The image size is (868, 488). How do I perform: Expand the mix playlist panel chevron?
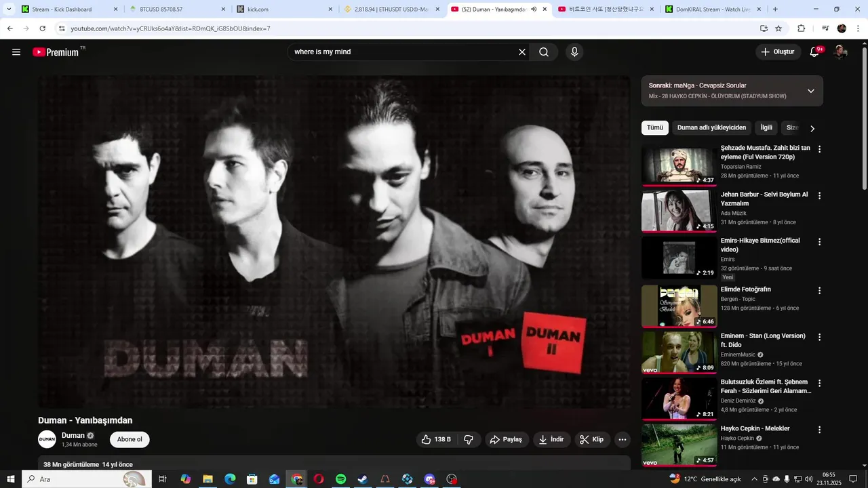click(x=811, y=91)
